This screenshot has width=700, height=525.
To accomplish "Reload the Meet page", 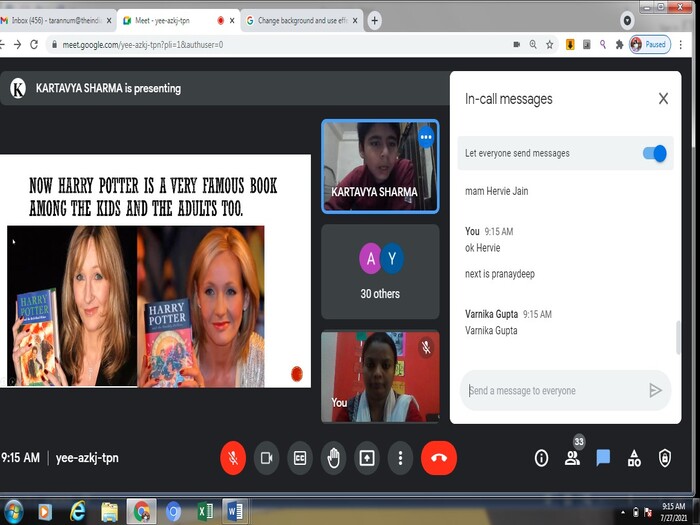I will 34,45.
